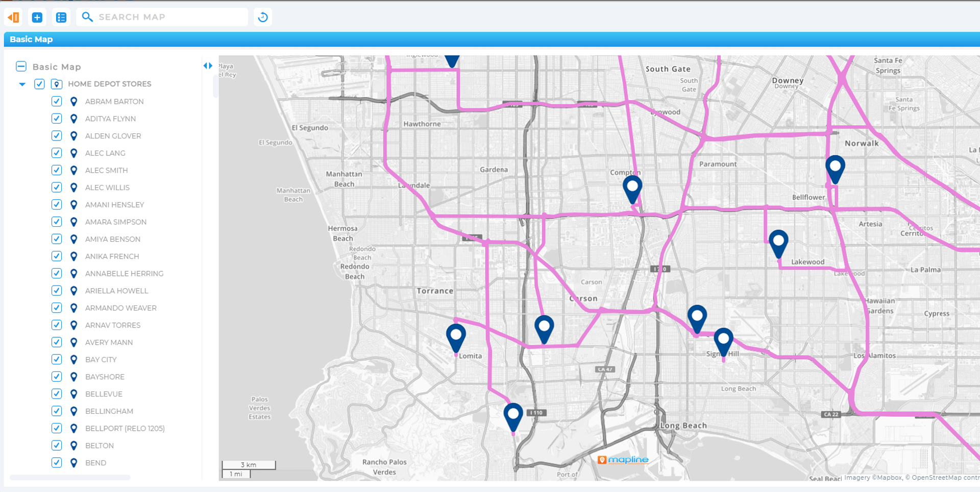Click pin icon next to Arnav Torres

[73, 325]
